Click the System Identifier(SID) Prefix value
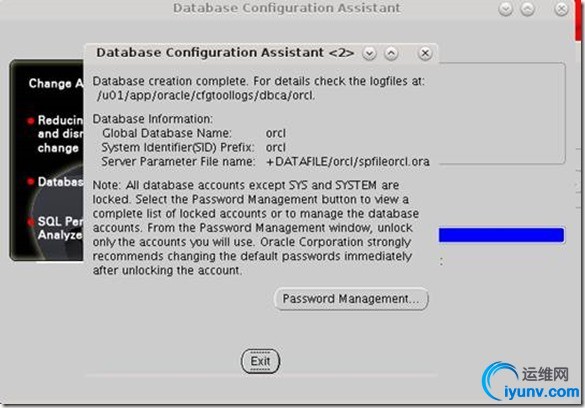The width and height of the screenshot is (585, 408). (276, 147)
